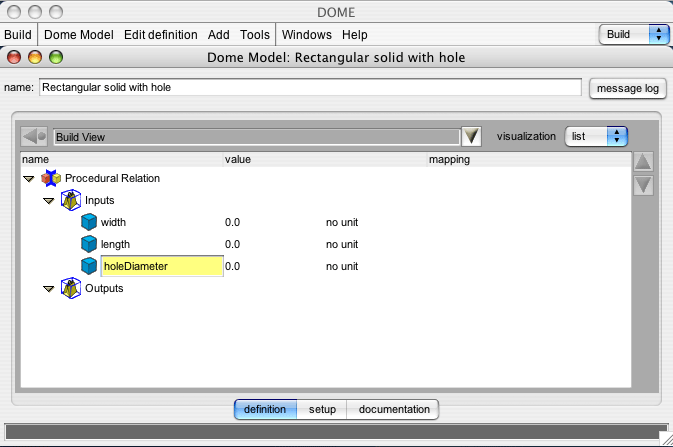Switch to the definition tab

265,409
